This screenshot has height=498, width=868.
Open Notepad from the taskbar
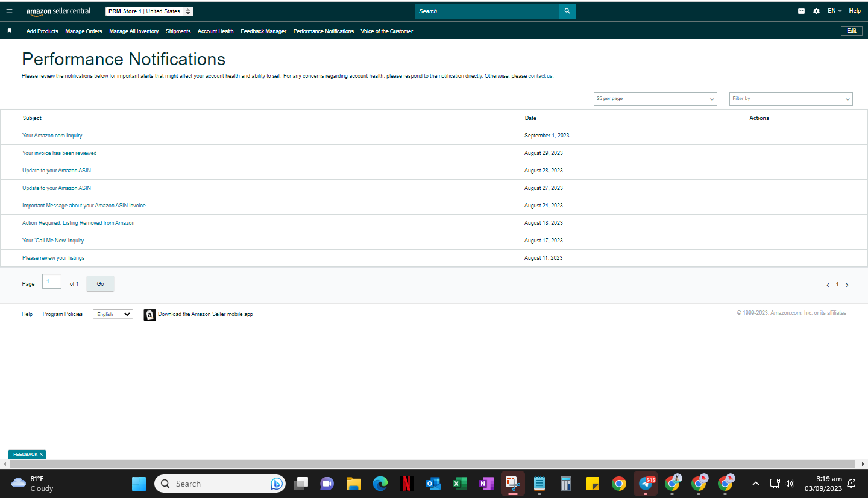(539, 484)
